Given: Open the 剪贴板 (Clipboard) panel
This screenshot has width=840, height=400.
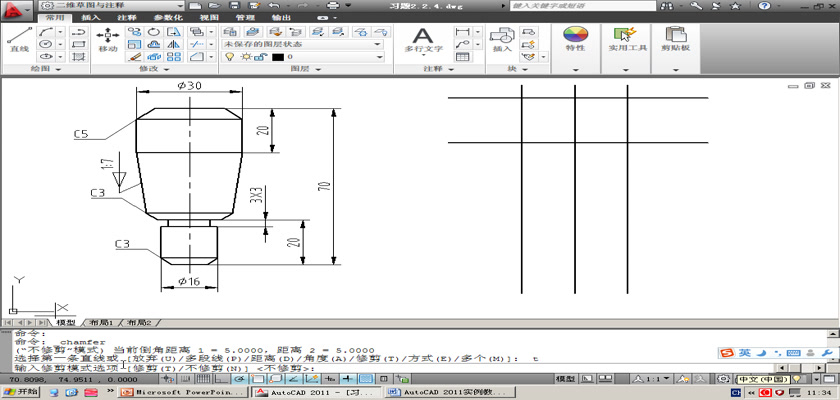Looking at the screenshot, I should point(675,39).
